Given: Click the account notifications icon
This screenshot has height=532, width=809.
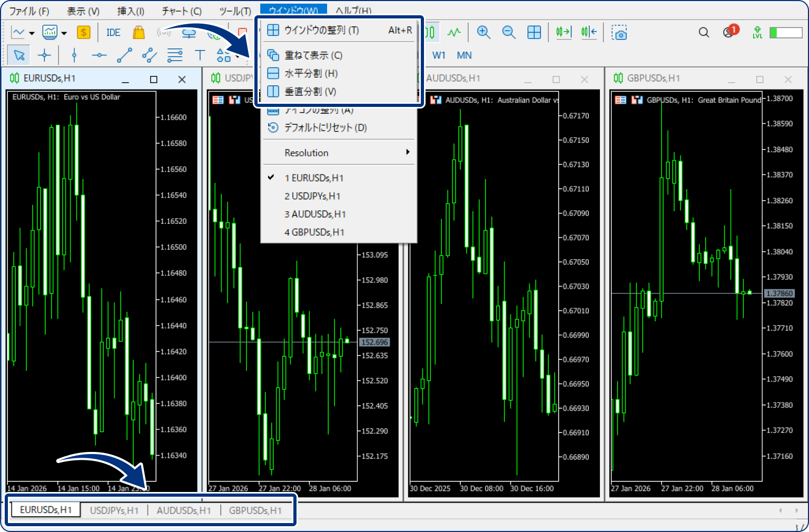Looking at the screenshot, I should tap(730, 32).
